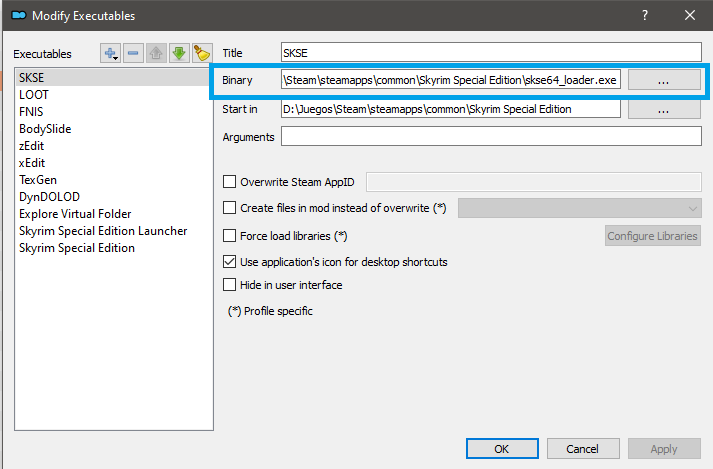Viewport: 713px width, 469px height.
Task: Click the Mod Organizer title bar icon
Action: click(x=19, y=15)
